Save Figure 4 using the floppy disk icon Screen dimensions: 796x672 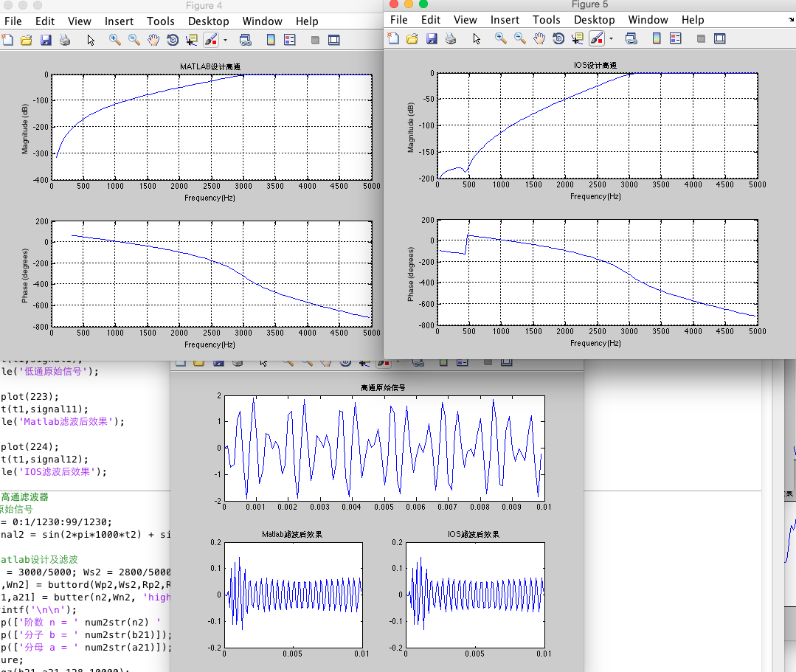coord(46,40)
